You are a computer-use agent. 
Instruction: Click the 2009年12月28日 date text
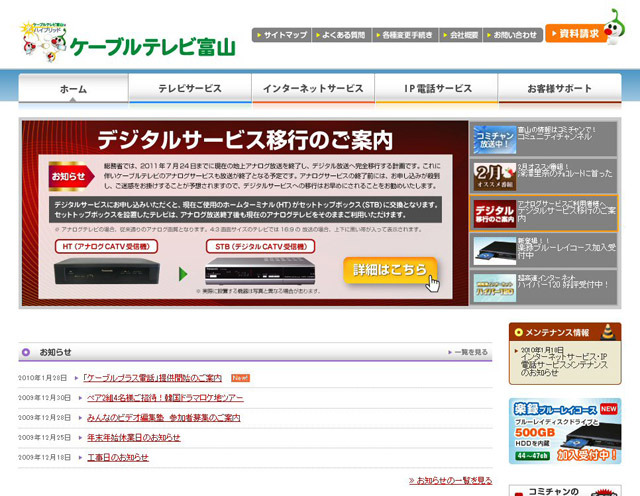point(44,418)
